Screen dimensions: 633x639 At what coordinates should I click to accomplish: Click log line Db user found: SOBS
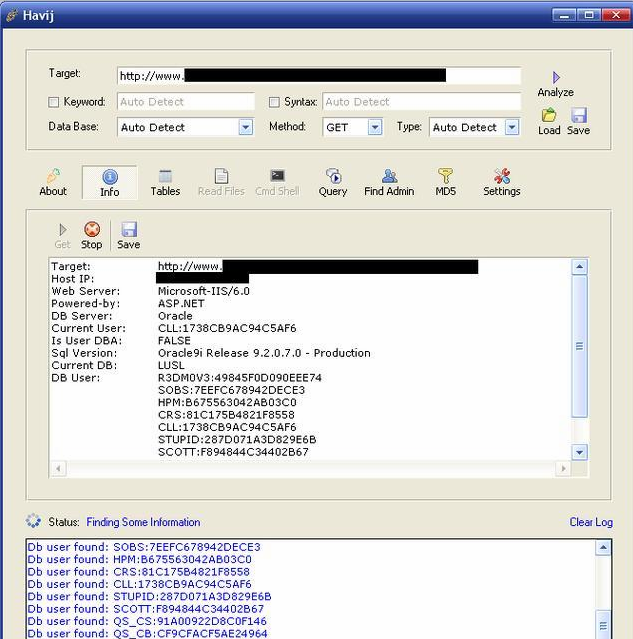(144, 547)
